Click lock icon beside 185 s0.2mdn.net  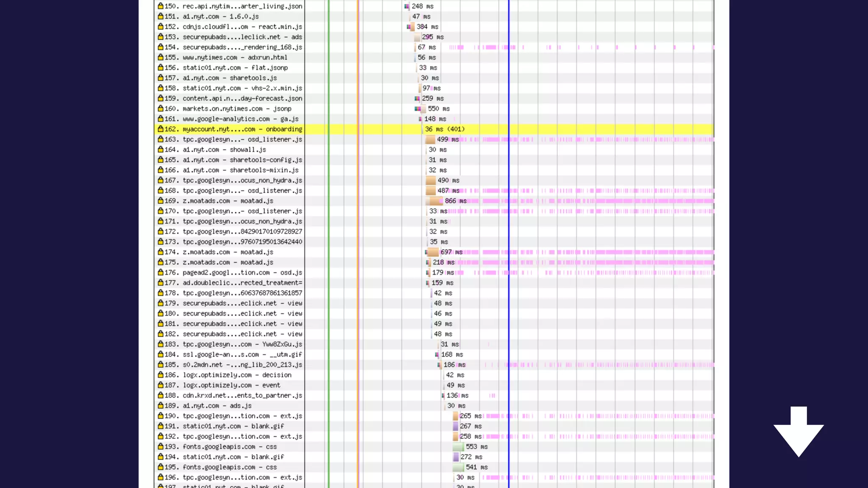click(160, 364)
